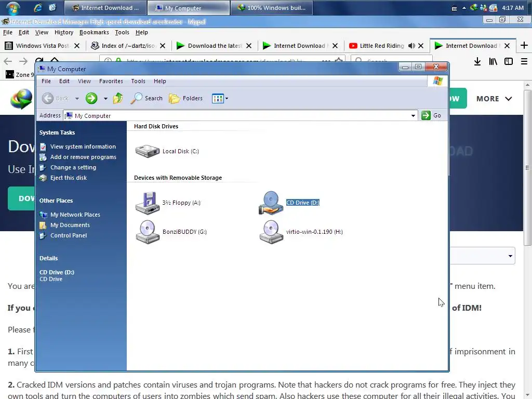Switch to Windows Vista Post browser tab
The image size is (532, 399).
coord(43,46)
